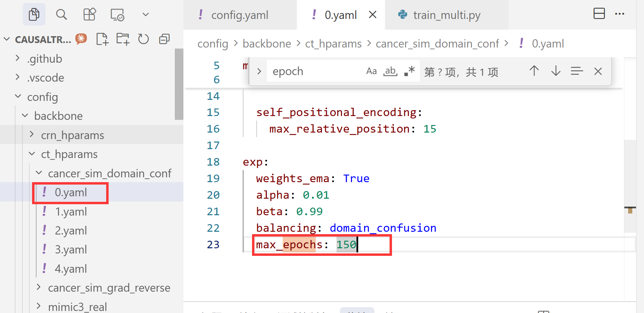The height and width of the screenshot is (313, 644).
Task: Click the weights_ema value True
Action: tap(356, 178)
